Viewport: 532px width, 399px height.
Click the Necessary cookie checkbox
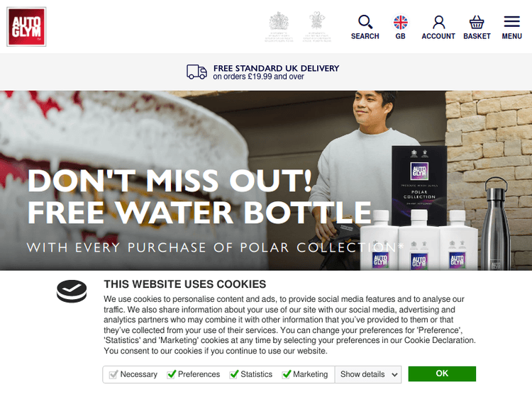(x=113, y=374)
